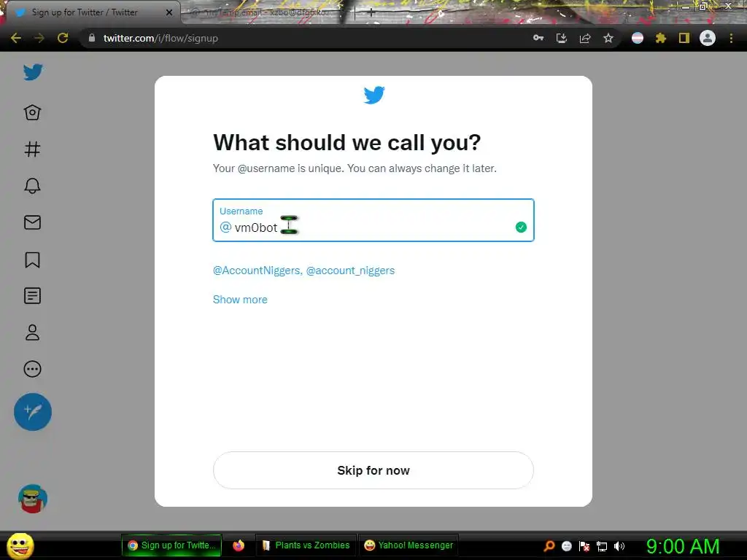Open the Chrome profile avatar menu
Image resolution: width=747 pixels, height=560 pixels.
point(708,38)
